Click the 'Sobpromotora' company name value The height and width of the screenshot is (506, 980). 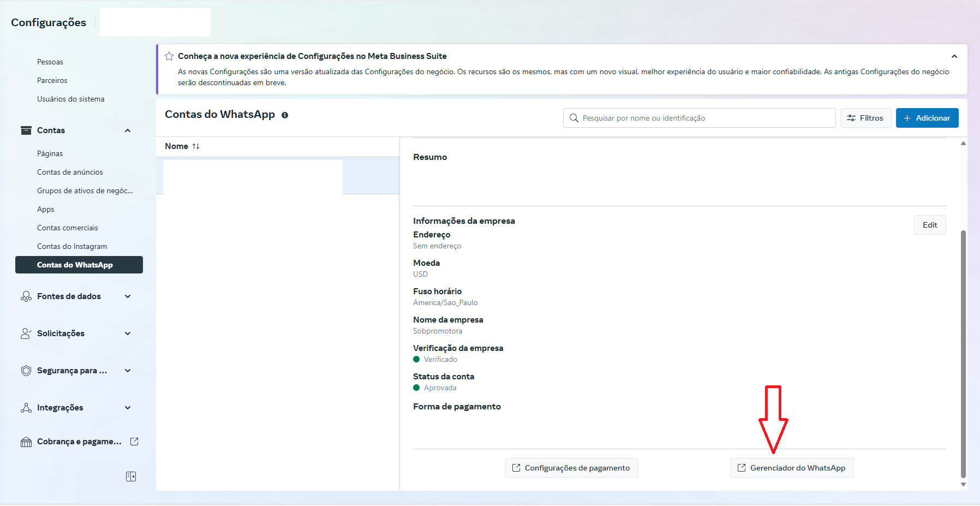tap(438, 331)
